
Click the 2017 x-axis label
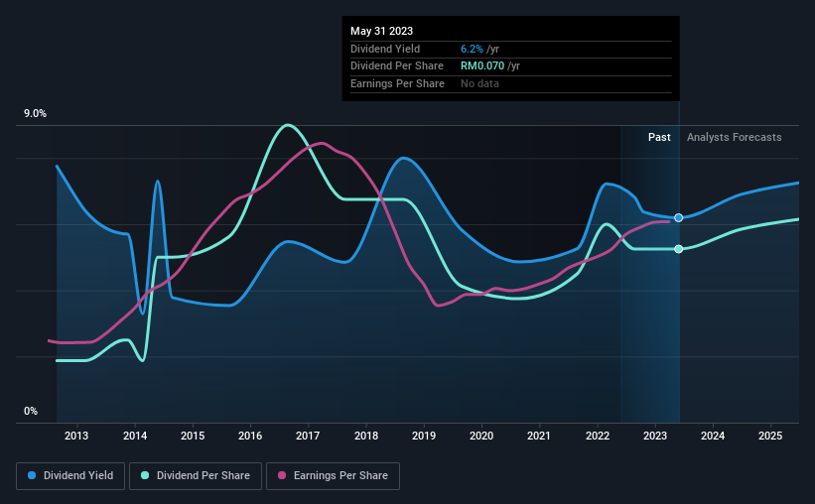[x=308, y=436]
